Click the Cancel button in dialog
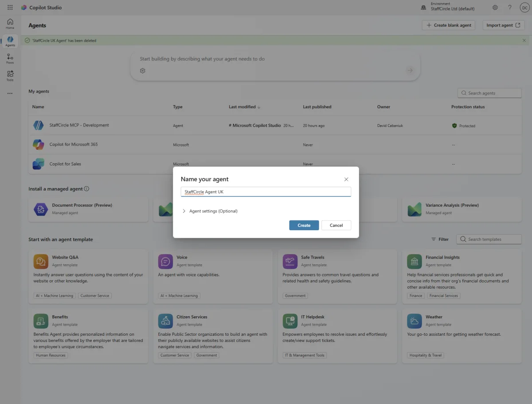 click(x=336, y=225)
